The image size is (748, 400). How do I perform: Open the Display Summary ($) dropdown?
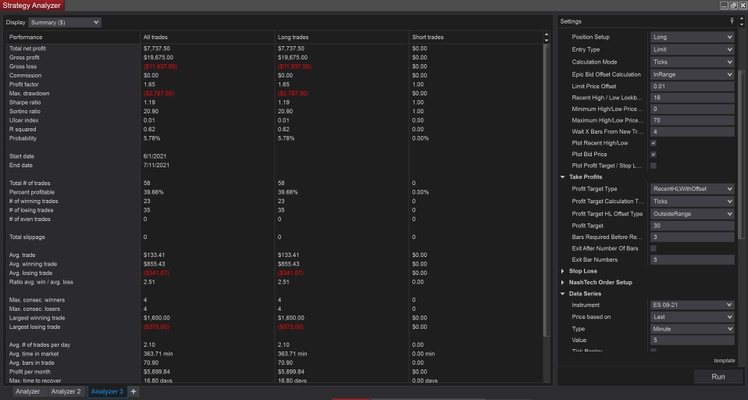click(x=66, y=22)
